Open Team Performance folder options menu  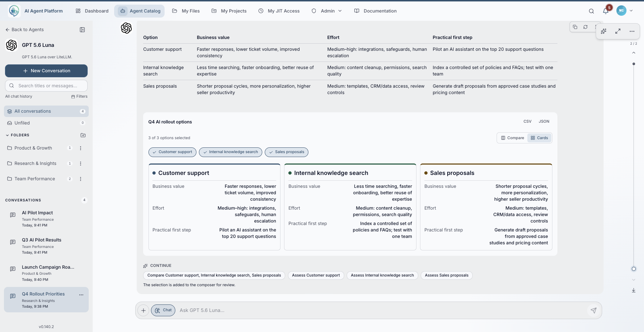(80, 179)
